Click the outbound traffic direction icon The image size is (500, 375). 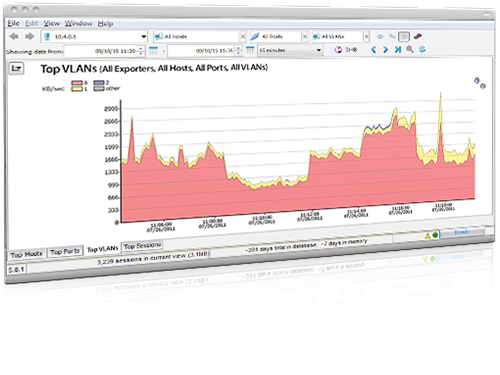pos(392,36)
